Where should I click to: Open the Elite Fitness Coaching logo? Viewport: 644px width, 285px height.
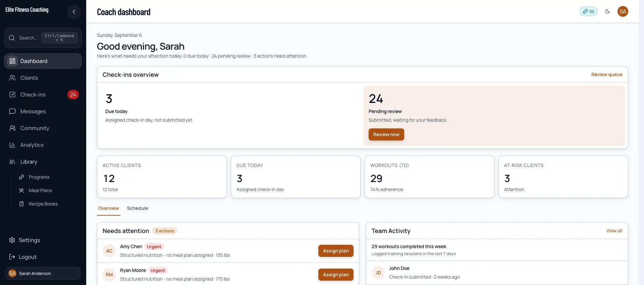click(27, 10)
